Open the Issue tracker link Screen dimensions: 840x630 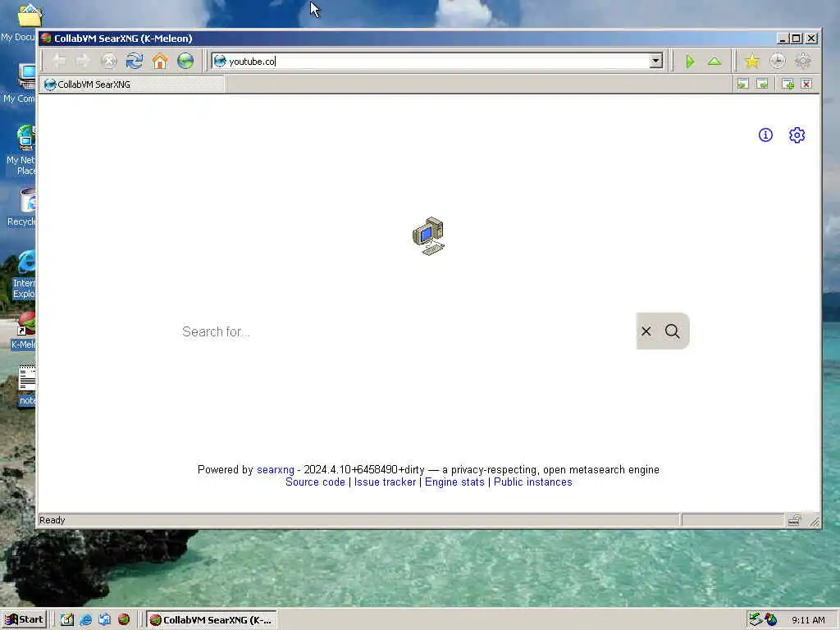click(385, 482)
